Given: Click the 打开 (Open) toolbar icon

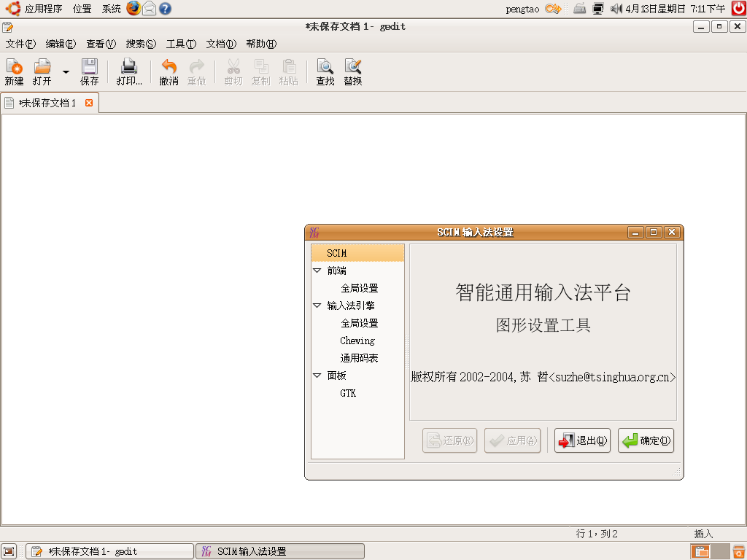Looking at the screenshot, I should [x=42, y=72].
